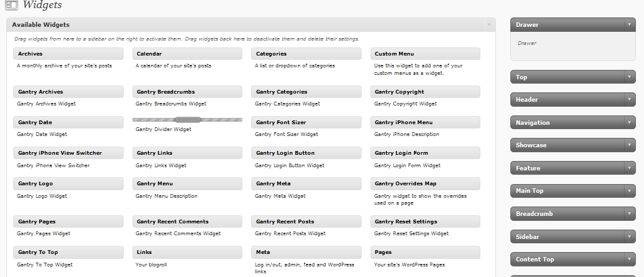Click the italic Drawer description text
Image resolution: width=644 pixels, height=277 pixels.
tap(527, 43)
